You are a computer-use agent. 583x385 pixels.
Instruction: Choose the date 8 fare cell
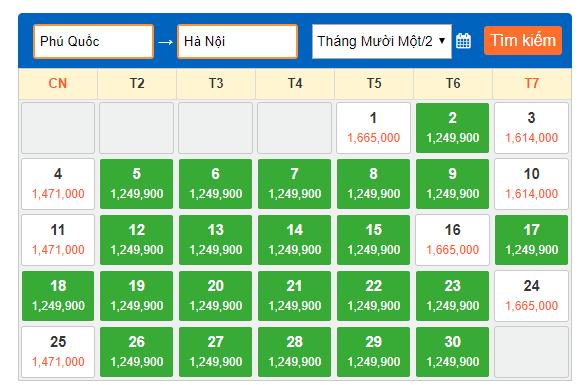point(373,184)
